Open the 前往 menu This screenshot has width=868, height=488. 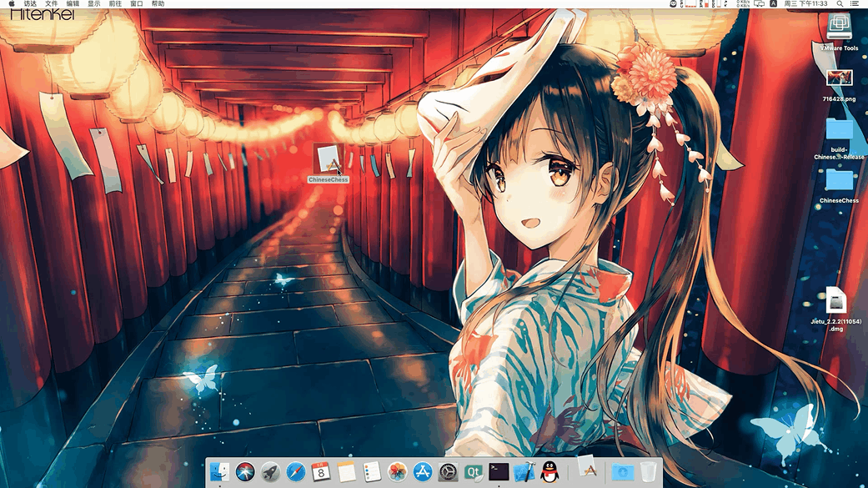[115, 4]
